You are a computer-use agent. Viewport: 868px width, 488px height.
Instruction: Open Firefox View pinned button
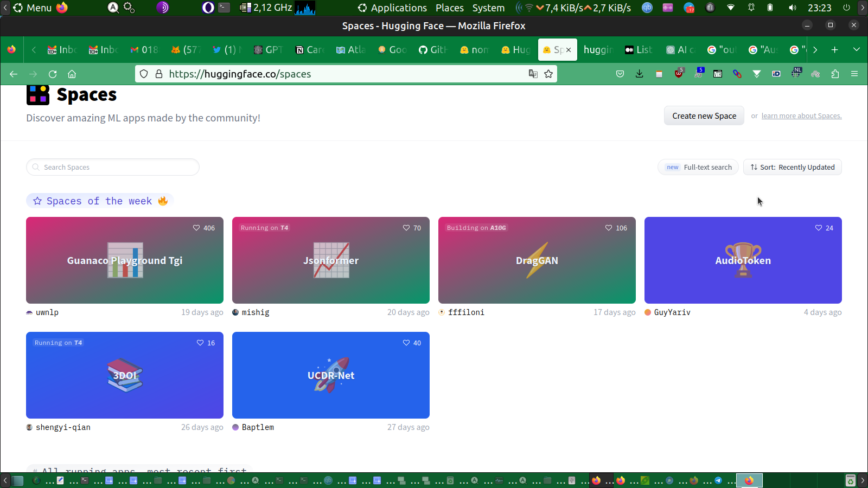point(11,49)
